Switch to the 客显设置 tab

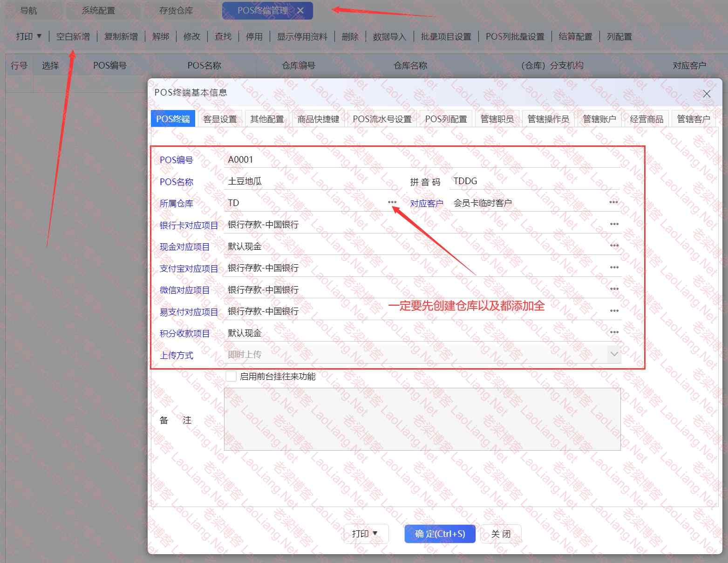point(220,119)
